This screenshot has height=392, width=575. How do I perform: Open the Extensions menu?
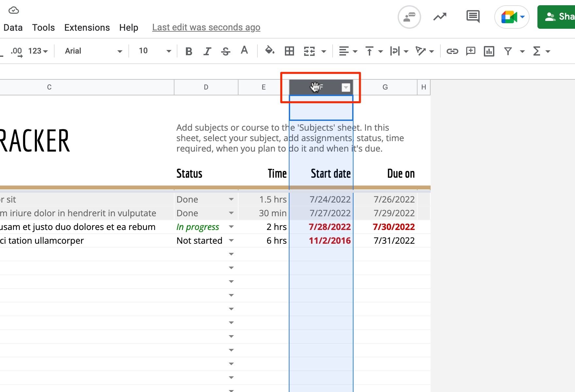point(87,27)
